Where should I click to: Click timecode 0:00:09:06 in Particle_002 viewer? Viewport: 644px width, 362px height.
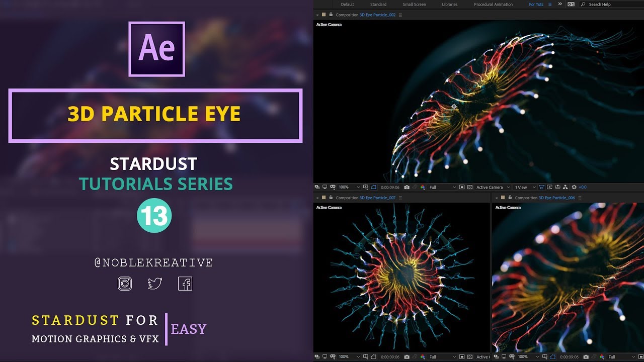390,187
